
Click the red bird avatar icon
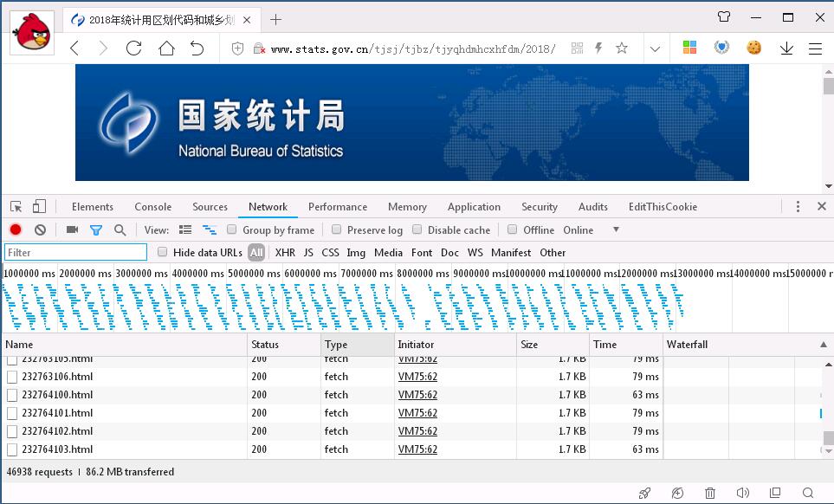(x=32, y=32)
